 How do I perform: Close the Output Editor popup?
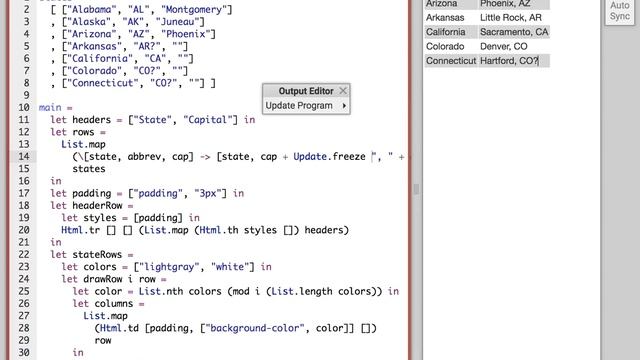pyautogui.click(x=343, y=91)
